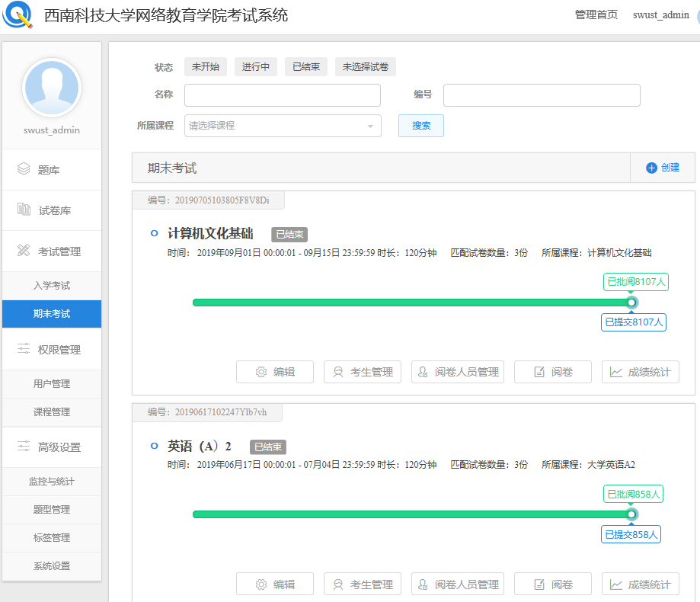Click the 试卷库 papers icon in sidebar
This screenshot has height=602, width=700.
(24, 210)
